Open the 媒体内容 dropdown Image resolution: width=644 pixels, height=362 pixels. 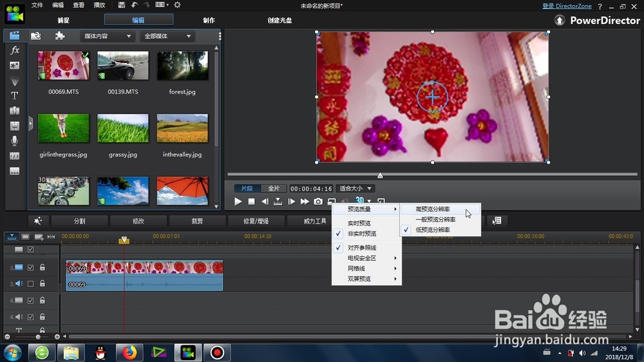click(x=107, y=36)
